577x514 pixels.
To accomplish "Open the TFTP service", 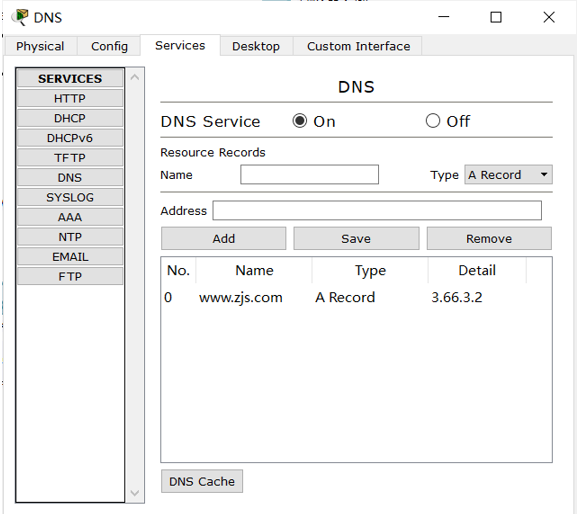I will pos(70,158).
